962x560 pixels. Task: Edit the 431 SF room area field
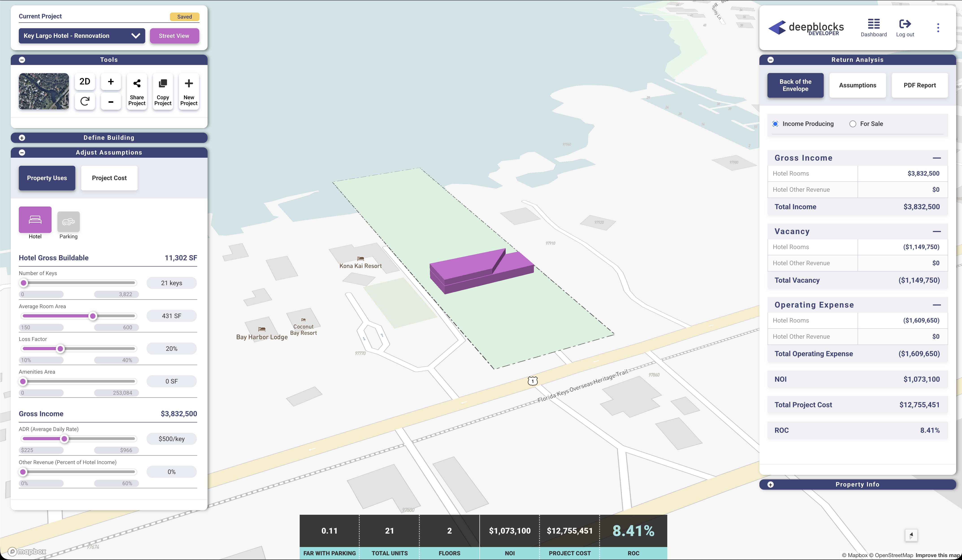[x=172, y=316]
